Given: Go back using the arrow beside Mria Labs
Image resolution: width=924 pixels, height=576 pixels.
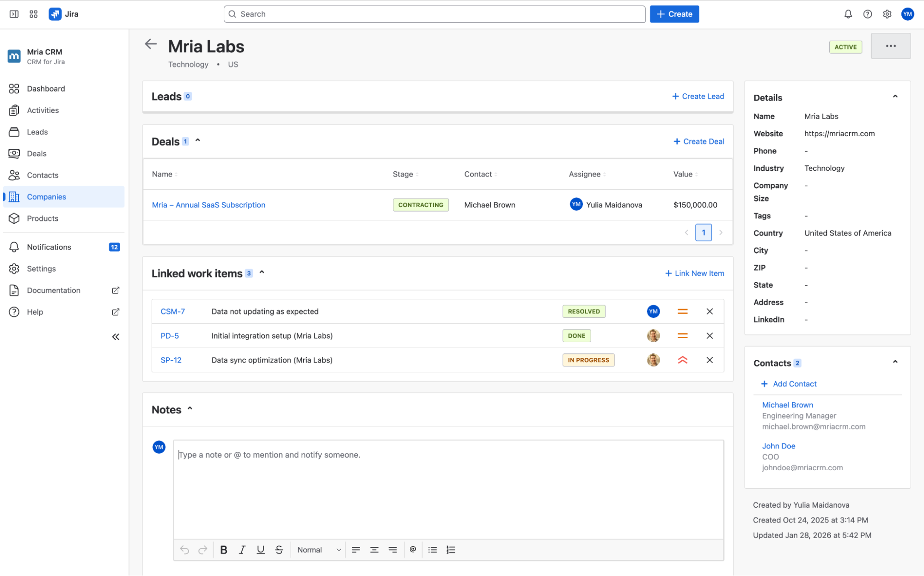Looking at the screenshot, I should [x=151, y=44].
